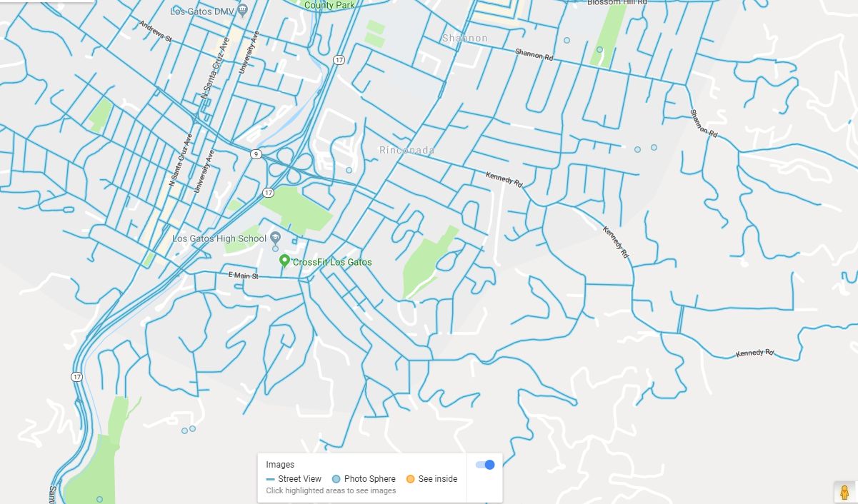Click the Highway 17 shield near E Main St
Viewport: 858px width, 504px height.
pos(267,193)
